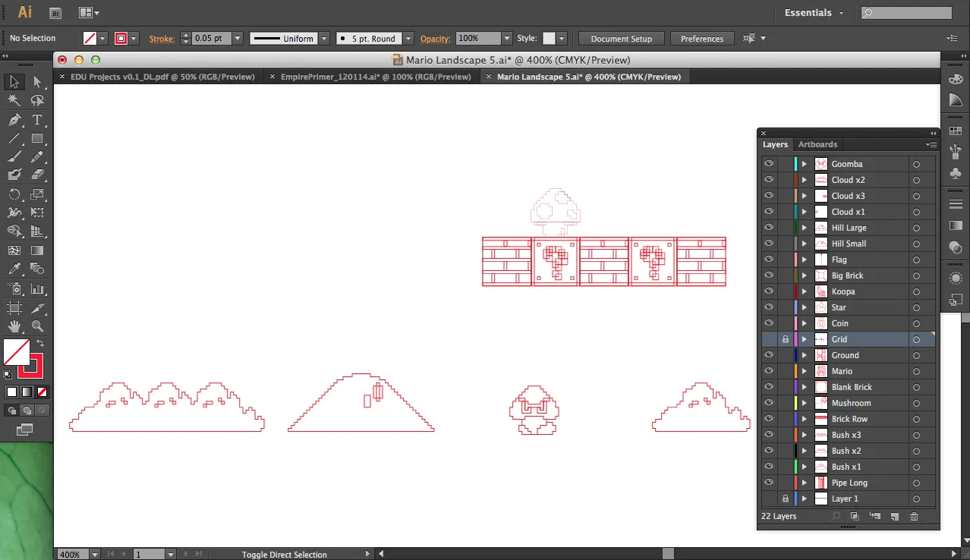The height and width of the screenshot is (560, 970).
Task: Select the Pencil tool
Action: [37, 157]
